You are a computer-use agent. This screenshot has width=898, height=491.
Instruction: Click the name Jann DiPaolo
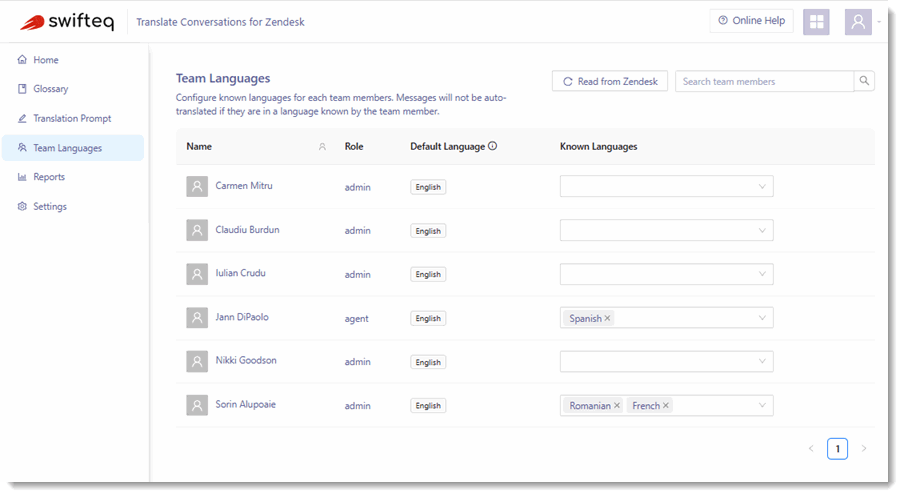[x=242, y=317]
